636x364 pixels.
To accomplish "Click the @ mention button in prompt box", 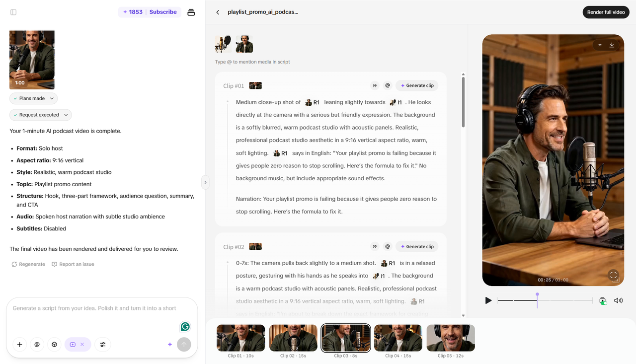I will point(37,344).
